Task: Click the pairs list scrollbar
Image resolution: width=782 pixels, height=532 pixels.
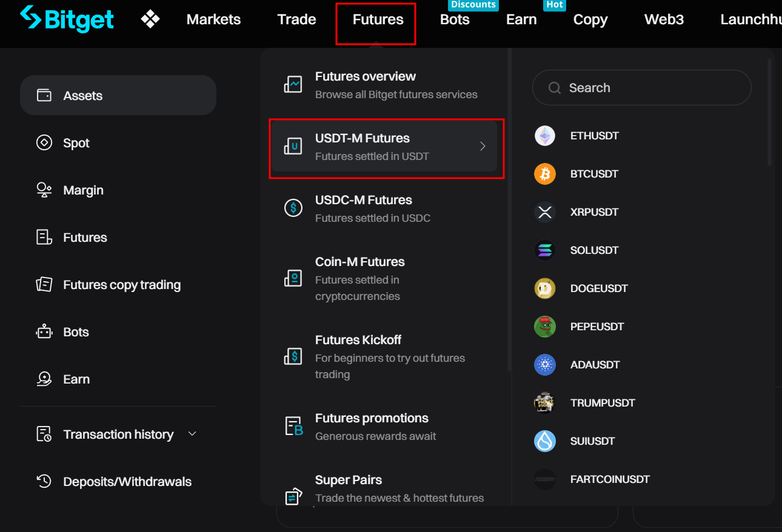Action: click(770, 112)
